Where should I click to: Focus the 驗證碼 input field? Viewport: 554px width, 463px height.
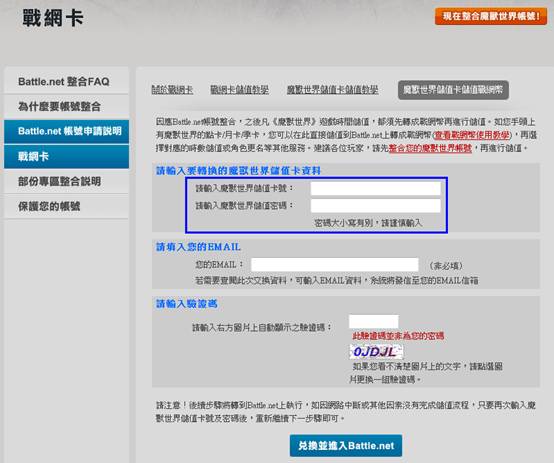click(373, 322)
